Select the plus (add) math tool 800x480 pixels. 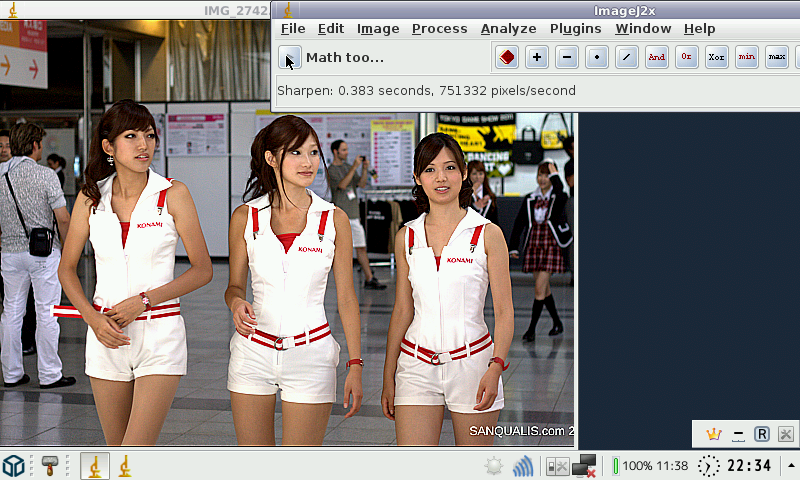[537, 57]
